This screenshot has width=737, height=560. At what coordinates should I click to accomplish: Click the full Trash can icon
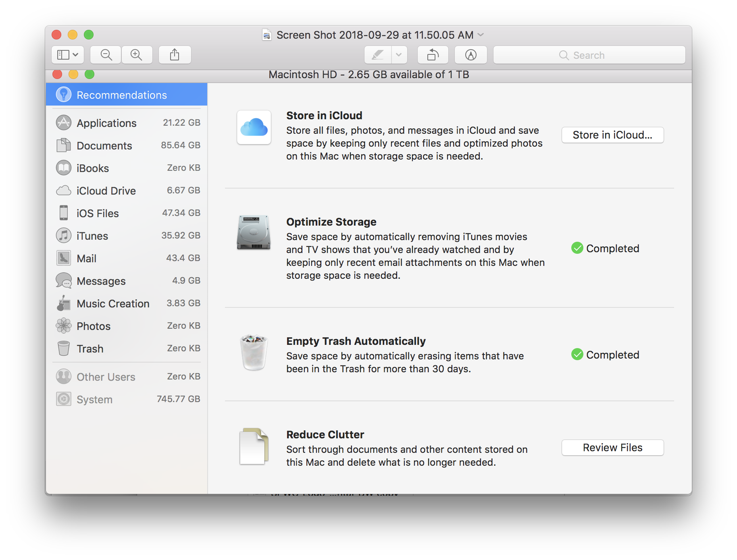(x=254, y=353)
